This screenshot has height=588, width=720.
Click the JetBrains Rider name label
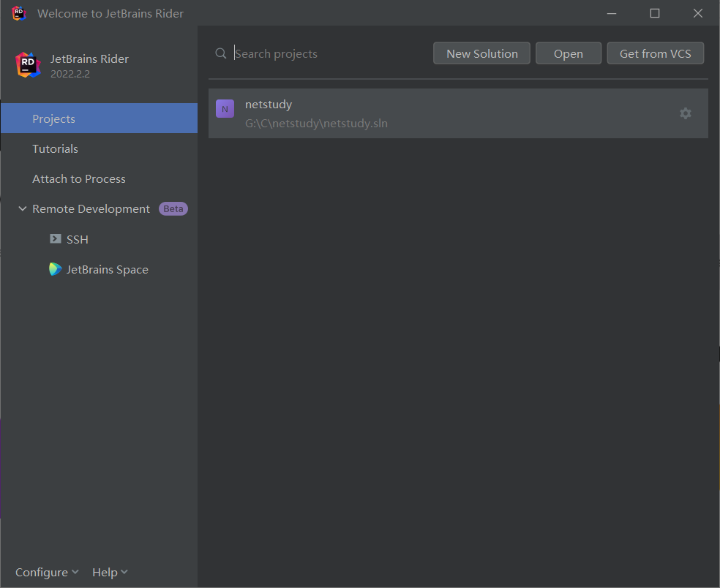coord(89,59)
